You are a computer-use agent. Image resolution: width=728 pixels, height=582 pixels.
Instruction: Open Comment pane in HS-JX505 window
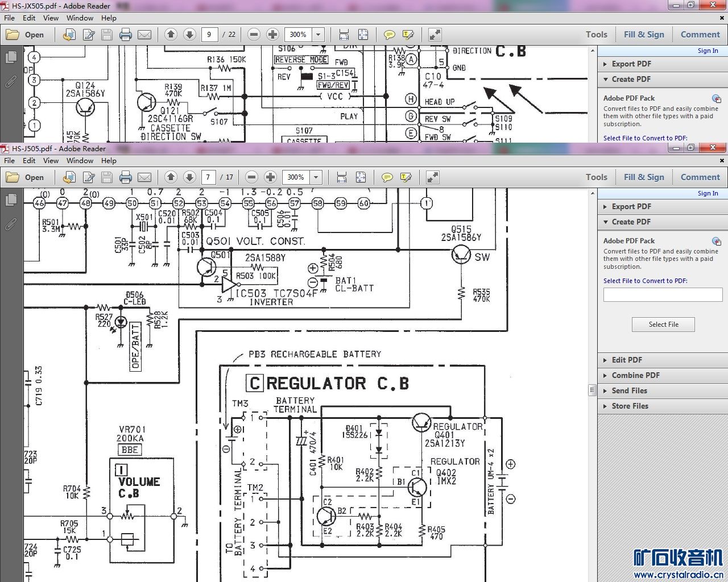700,35
